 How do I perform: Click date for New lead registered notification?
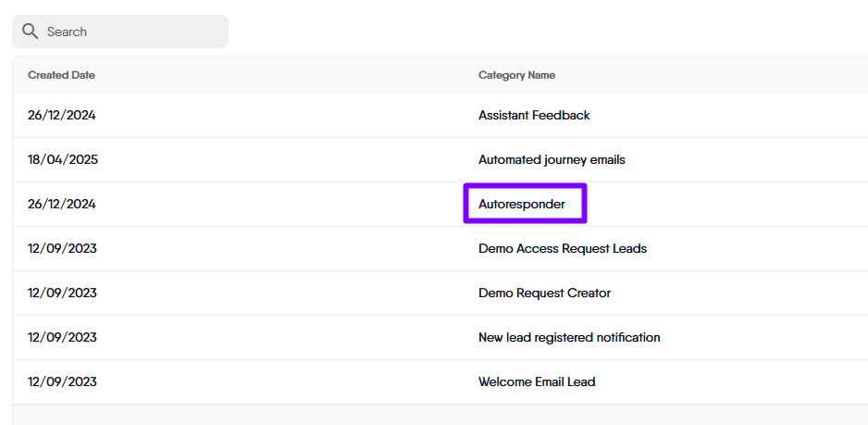[x=62, y=338]
